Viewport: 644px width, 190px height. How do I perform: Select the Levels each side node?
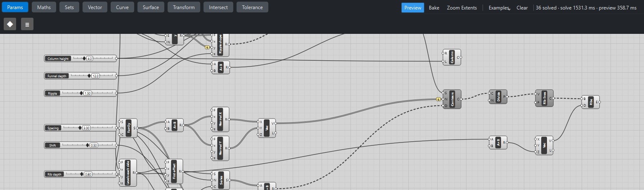pyautogui.click(x=128, y=173)
